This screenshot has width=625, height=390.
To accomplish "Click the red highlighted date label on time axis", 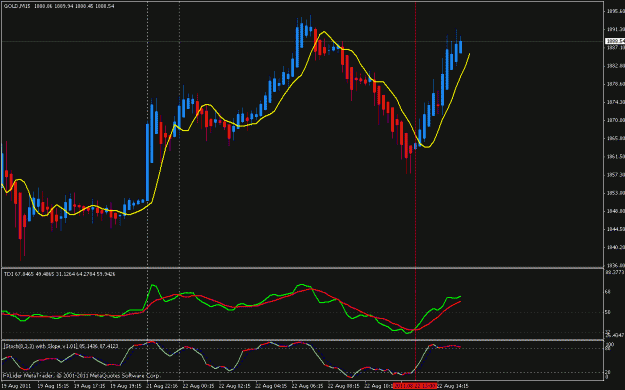I will (x=415, y=386).
